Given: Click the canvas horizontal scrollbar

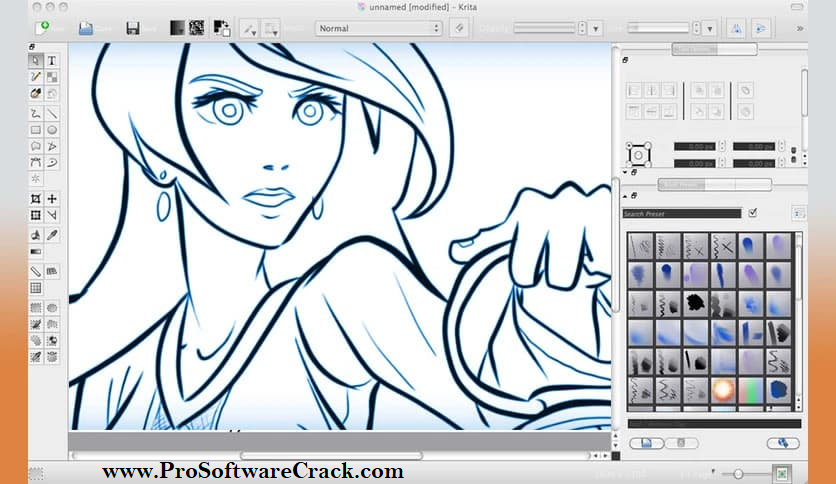Looking at the screenshot, I should point(331,456).
